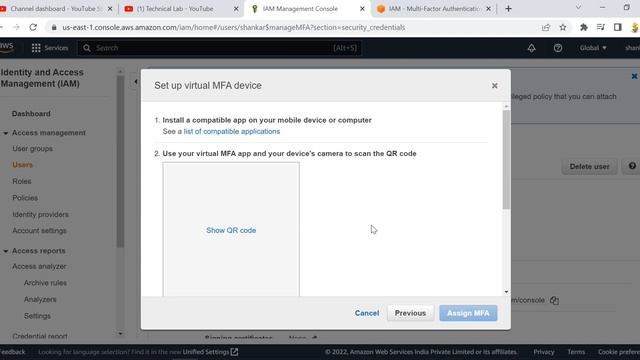Image resolution: width=640 pixels, height=360 pixels.
Task: Open the Privacy footer link
Action: [544, 352]
